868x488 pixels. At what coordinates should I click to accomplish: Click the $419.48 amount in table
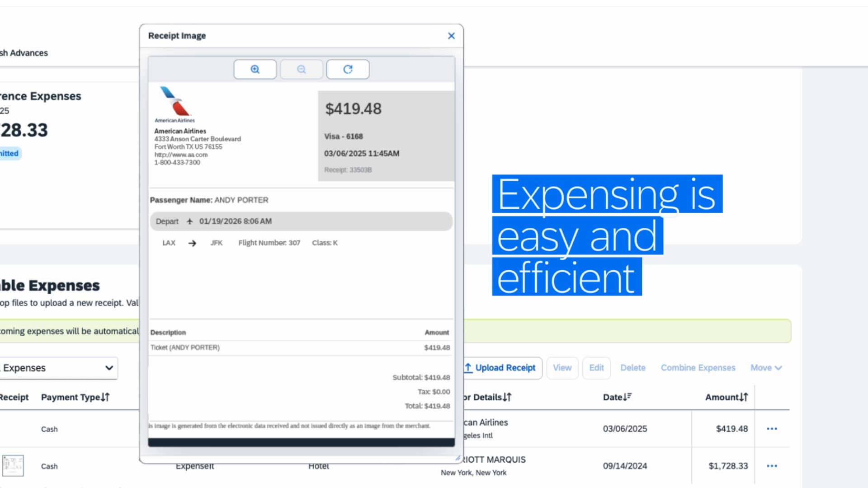pyautogui.click(x=731, y=429)
